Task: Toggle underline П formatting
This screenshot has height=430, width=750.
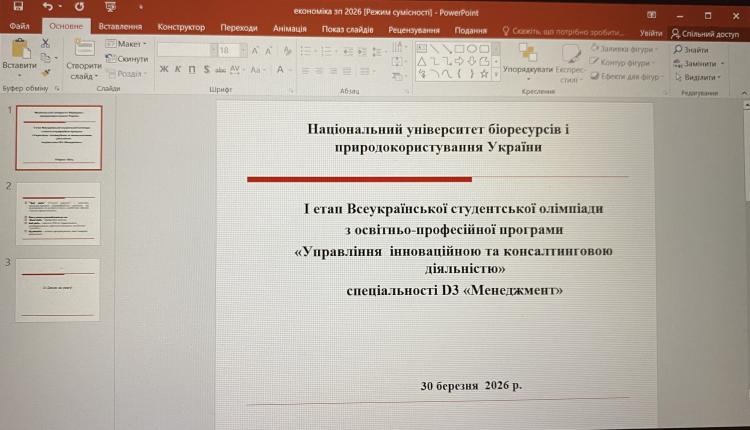Action: [192, 69]
